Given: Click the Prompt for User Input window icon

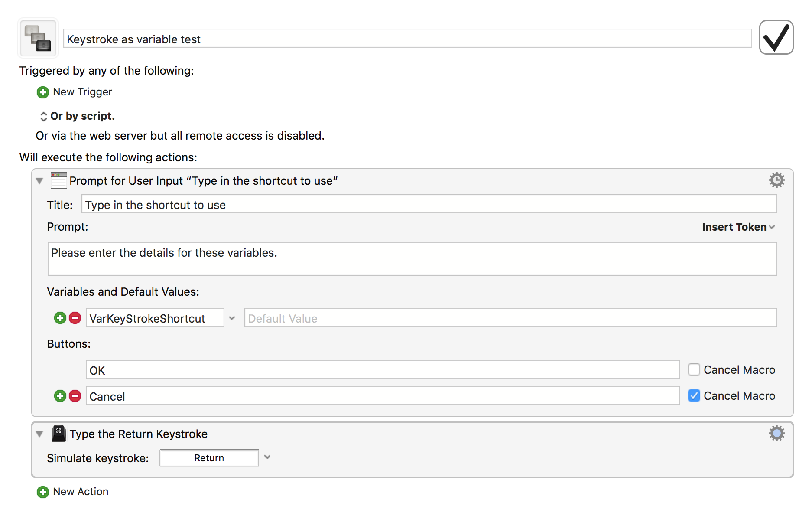Looking at the screenshot, I should 59,180.
